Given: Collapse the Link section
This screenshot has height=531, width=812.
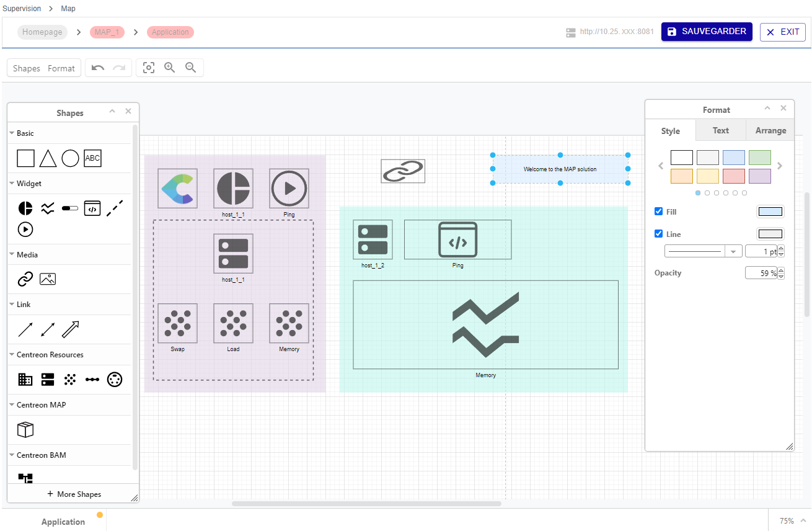Looking at the screenshot, I should click(x=11, y=305).
